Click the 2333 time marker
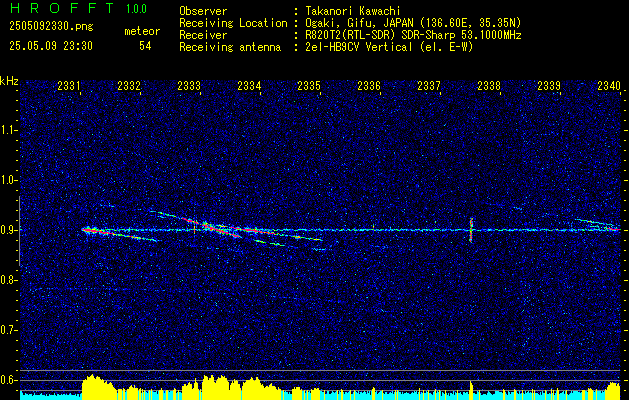Image resolution: width=629 pixels, height=400 pixels. (x=189, y=86)
